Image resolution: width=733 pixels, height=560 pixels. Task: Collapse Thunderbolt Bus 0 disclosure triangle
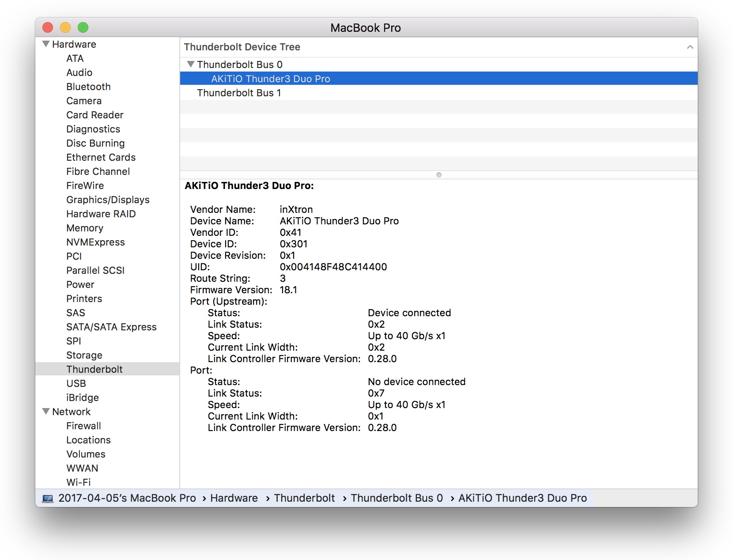[191, 64]
